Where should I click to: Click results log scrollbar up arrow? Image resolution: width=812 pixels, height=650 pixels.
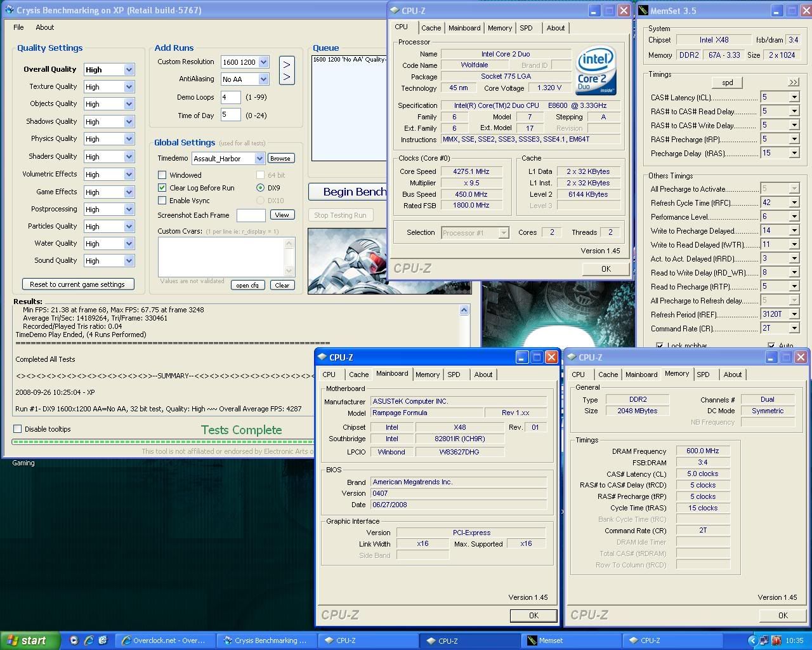click(x=464, y=310)
